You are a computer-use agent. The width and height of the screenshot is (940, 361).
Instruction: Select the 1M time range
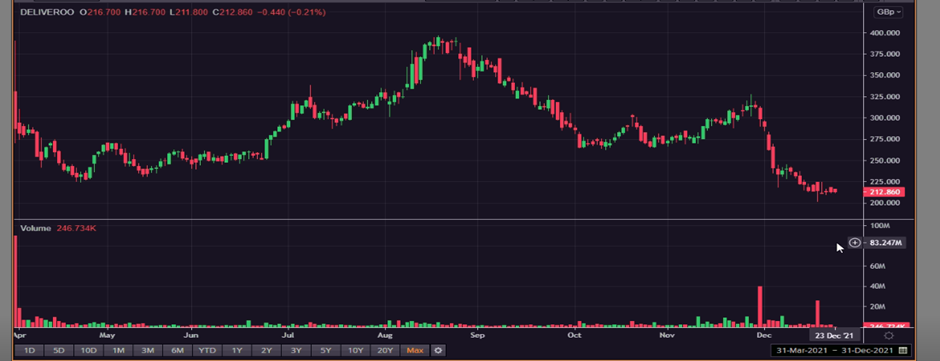pos(118,350)
